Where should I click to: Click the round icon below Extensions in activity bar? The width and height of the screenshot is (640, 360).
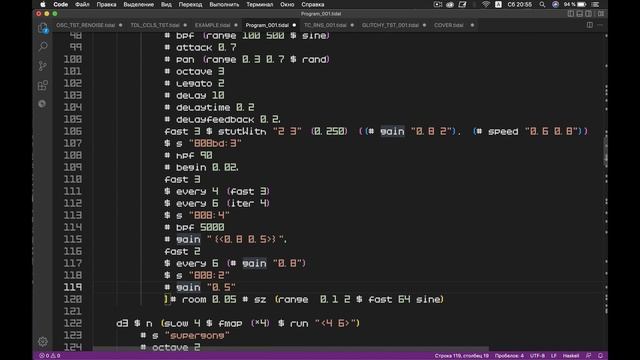coord(42,104)
